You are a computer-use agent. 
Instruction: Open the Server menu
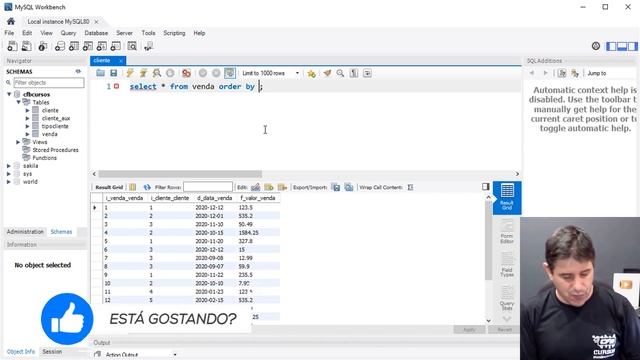point(124,33)
